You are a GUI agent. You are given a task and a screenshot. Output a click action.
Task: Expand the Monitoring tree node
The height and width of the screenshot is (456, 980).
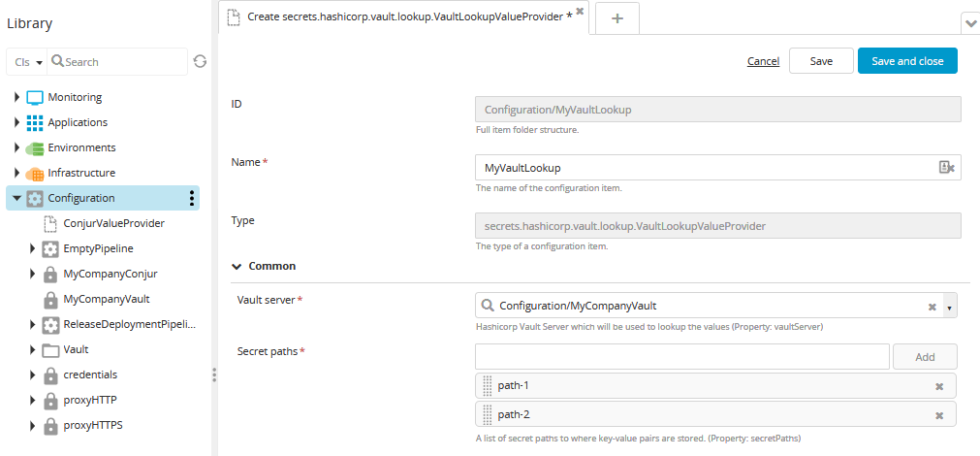click(x=16, y=97)
